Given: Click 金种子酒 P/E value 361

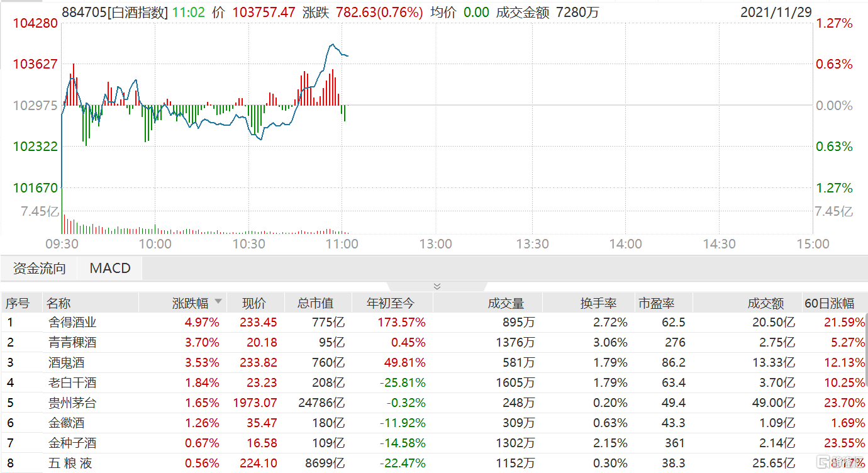Looking at the screenshot, I should click(674, 443).
